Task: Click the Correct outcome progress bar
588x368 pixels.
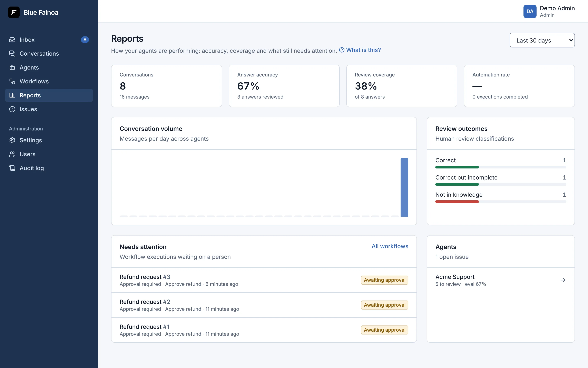Action: click(x=501, y=167)
